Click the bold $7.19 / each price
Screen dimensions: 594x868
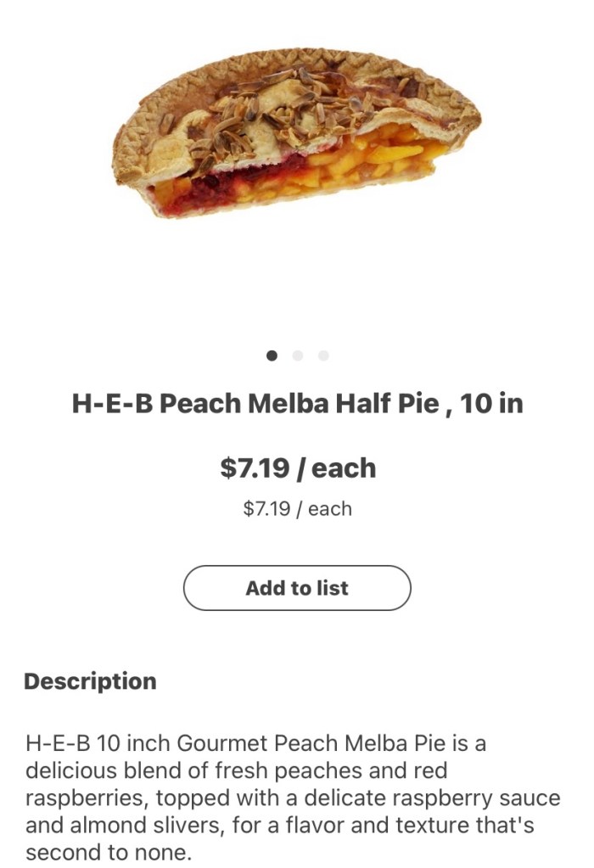pyautogui.click(x=297, y=468)
